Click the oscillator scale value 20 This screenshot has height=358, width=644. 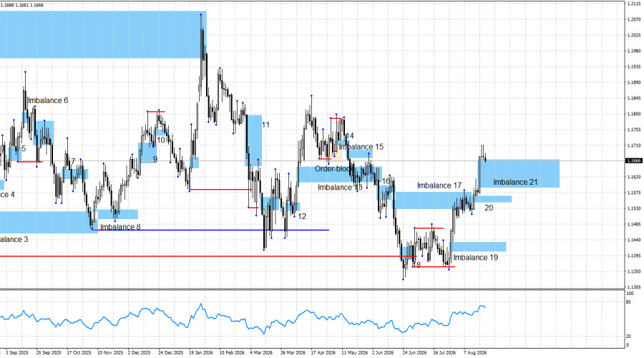(628, 337)
